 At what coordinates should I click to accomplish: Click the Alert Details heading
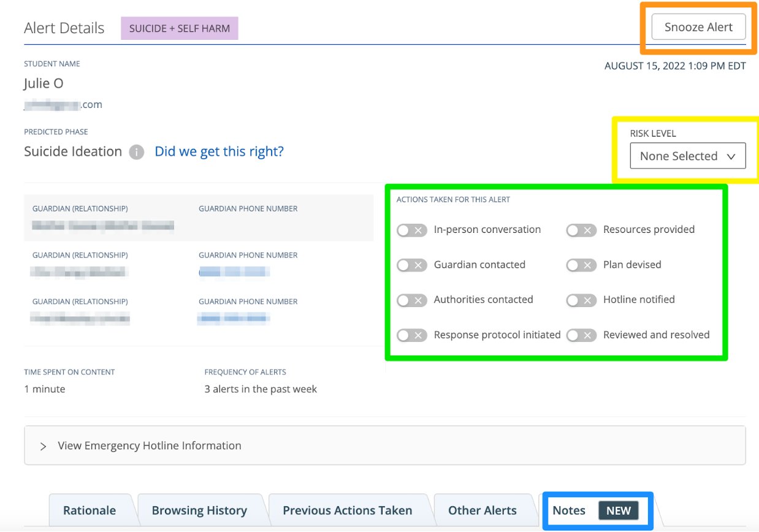pos(64,28)
